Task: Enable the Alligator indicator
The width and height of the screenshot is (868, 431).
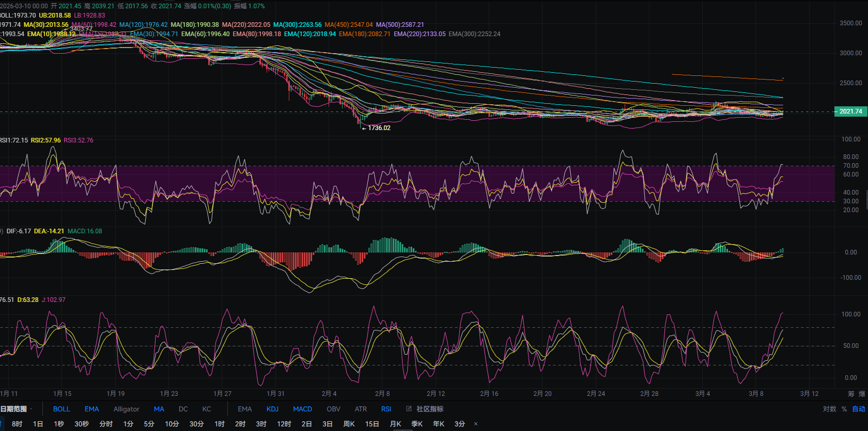Action: coord(126,409)
